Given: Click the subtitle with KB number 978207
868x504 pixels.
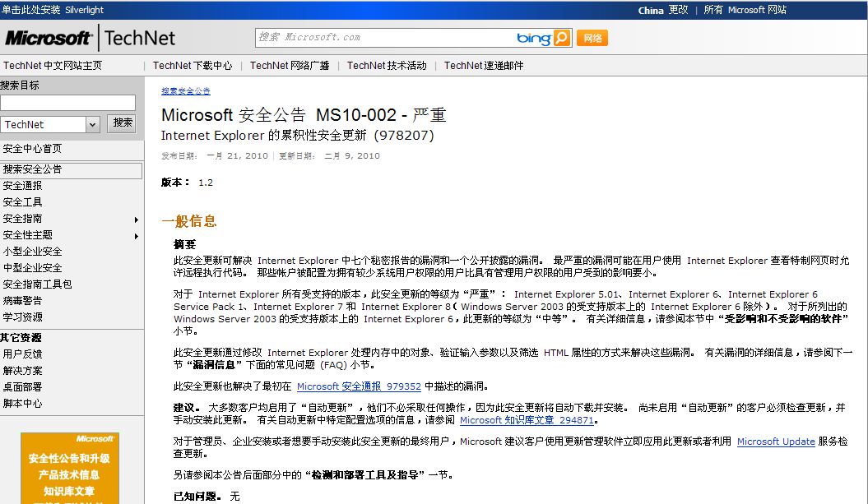Looking at the screenshot, I should pyautogui.click(x=297, y=136).
